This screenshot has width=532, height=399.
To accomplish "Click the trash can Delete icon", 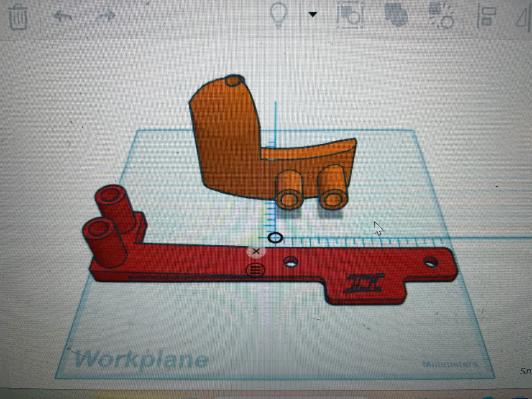I will pyautogui.click(x=18, y=17).
